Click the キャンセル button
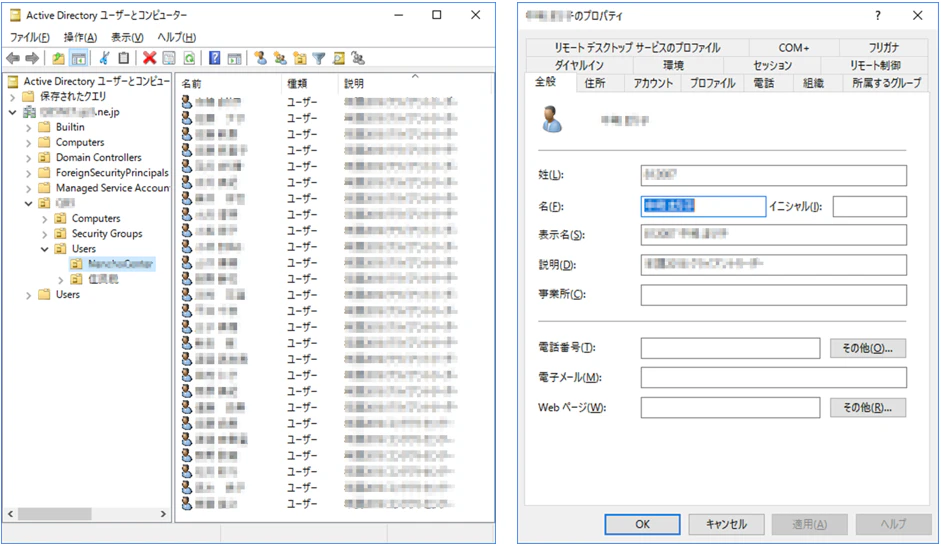941x546 pixels. click(x=726, y=524)
